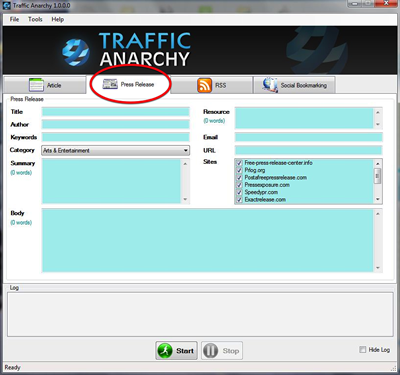Click Body scrollbar up arrow
The image size is (400, 375).
pyautogui.click(x=378, y=214)
